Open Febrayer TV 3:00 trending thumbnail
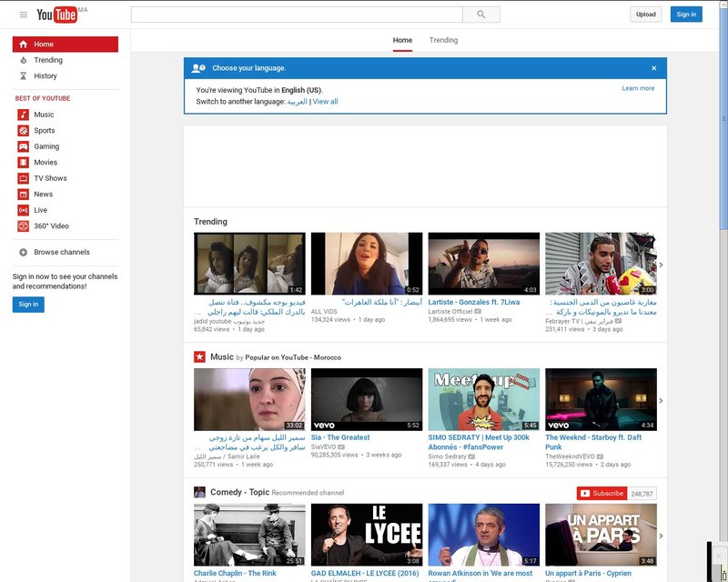 [x=601, y=264]
